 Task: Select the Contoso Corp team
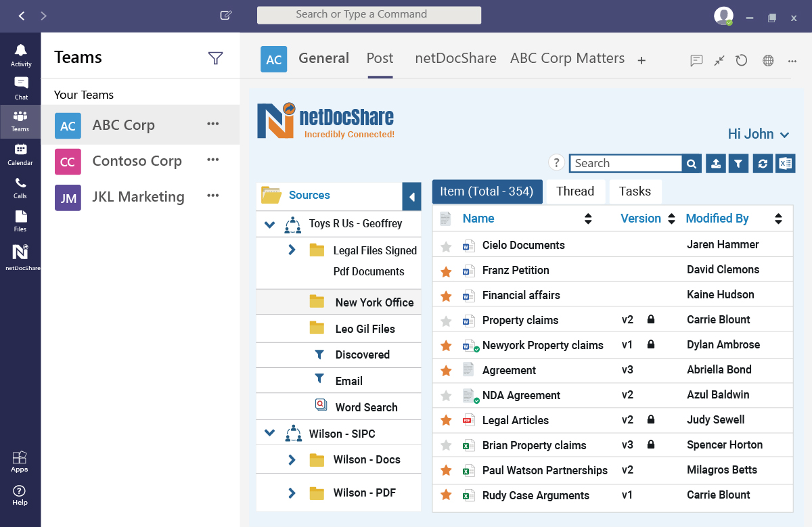(x=140, y=161)
